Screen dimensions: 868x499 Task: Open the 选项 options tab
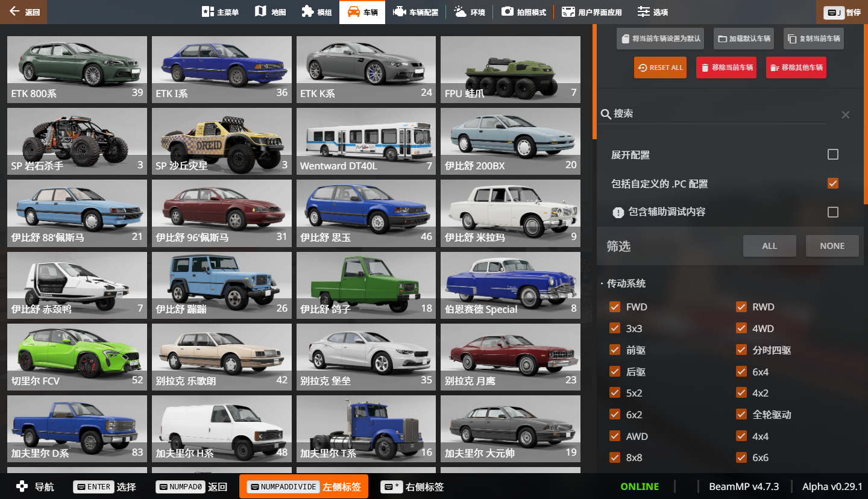tap(653, 12)
